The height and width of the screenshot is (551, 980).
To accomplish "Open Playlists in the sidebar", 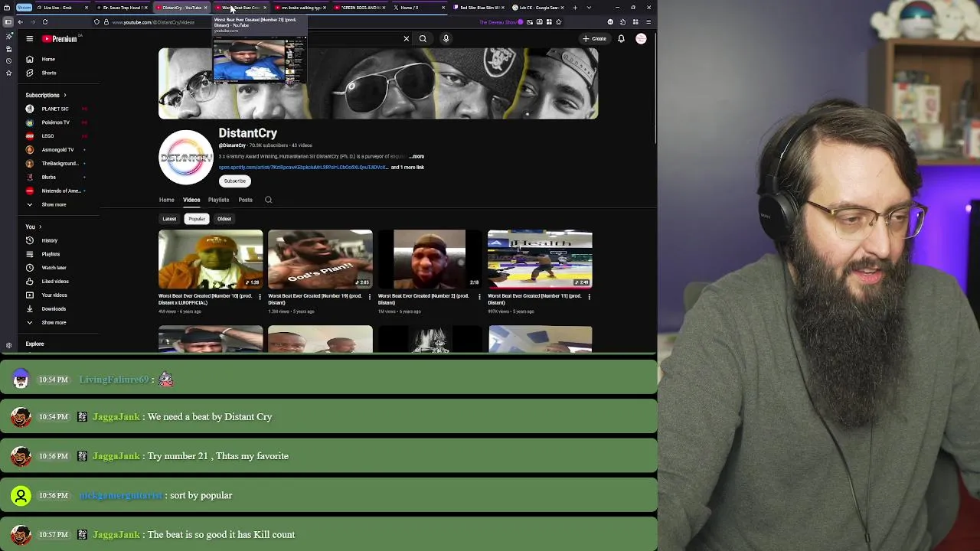I will [51, 254].
